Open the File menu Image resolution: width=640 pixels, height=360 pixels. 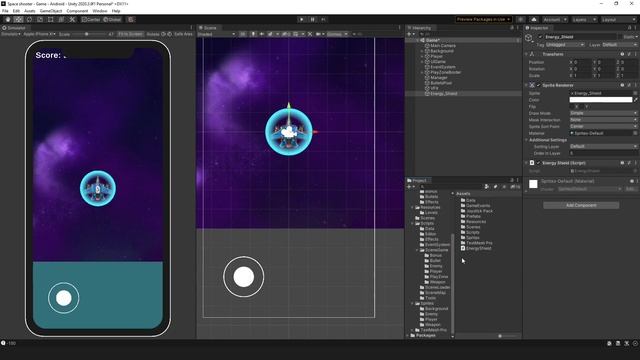(5, 11)
